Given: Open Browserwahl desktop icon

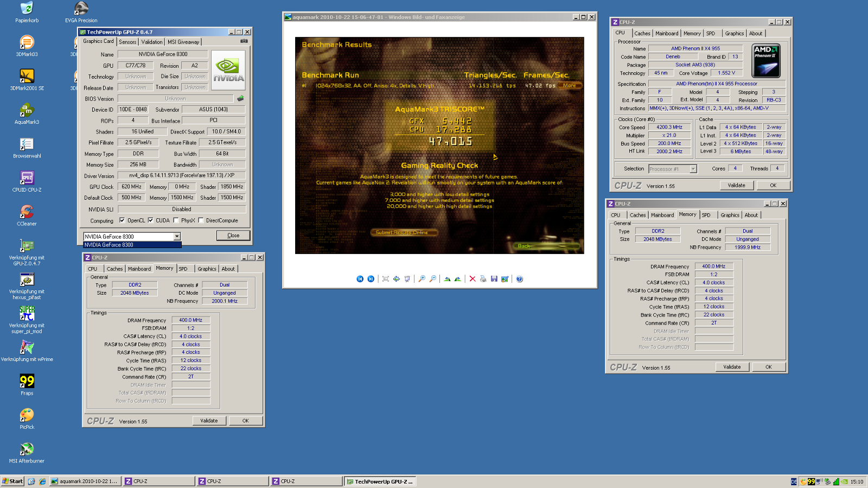Looking at the screenshot, I should 27,148.
